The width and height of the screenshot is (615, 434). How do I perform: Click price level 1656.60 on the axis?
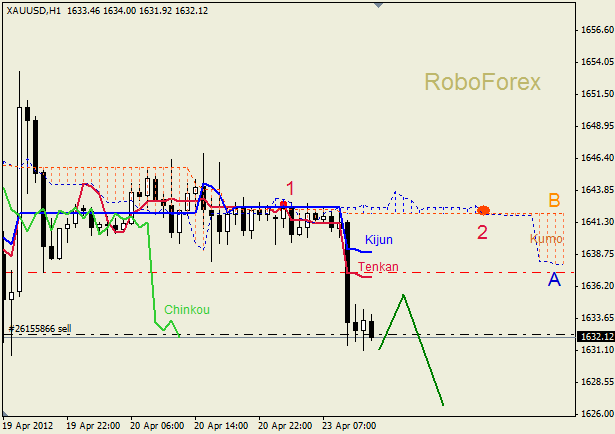click(597, 30)
